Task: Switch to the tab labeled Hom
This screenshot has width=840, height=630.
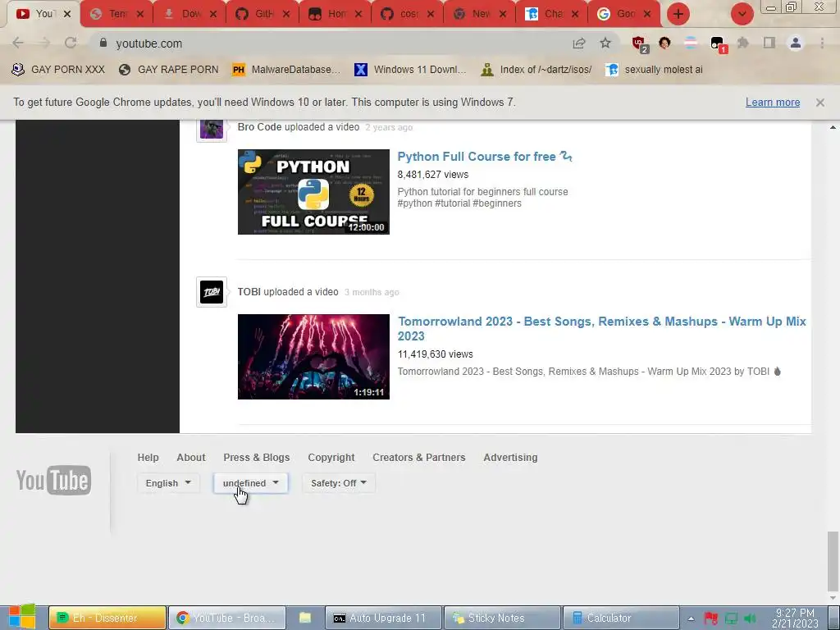Action: point(335,14)
